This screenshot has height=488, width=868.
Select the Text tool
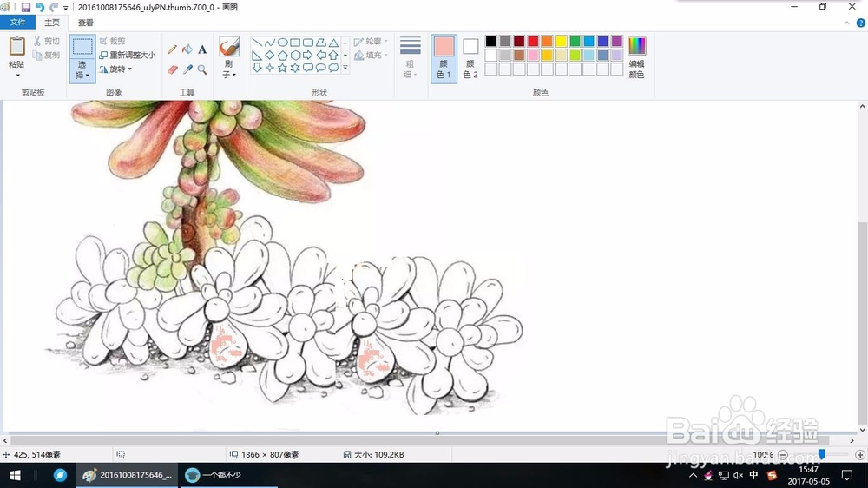pos(202,49)
